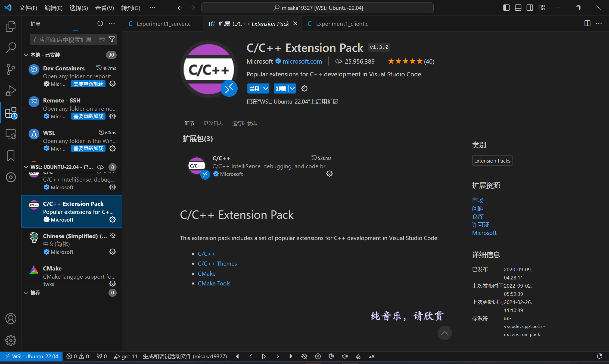Select C/C++ Extension Pack in sidebar list

click(x=72, y=211)
